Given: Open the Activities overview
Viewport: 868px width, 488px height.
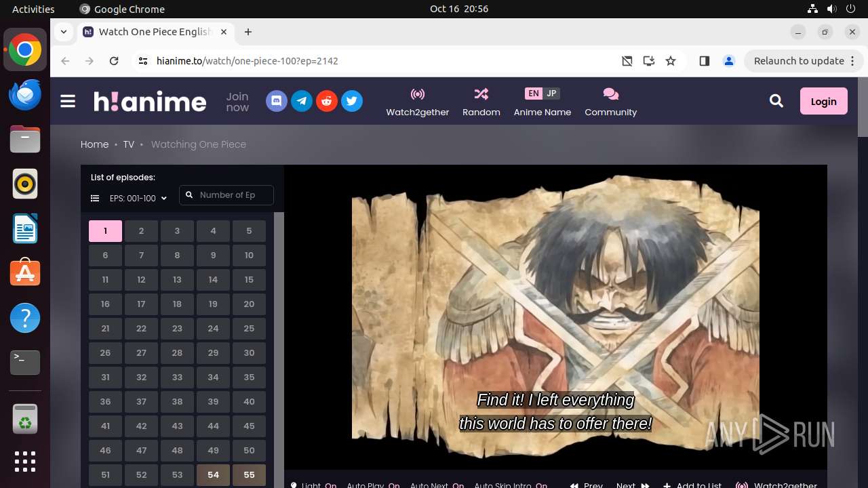Looking at the screenshot, I should [33, 9].
